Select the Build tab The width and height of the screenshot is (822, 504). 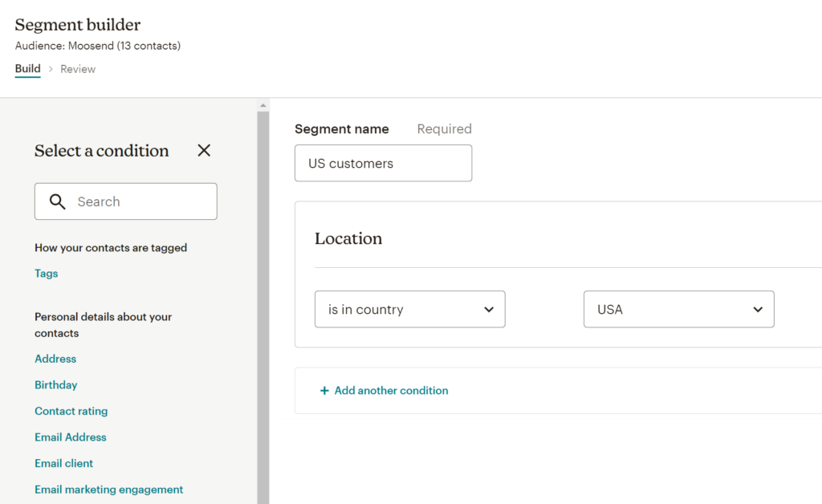point(27,69)
